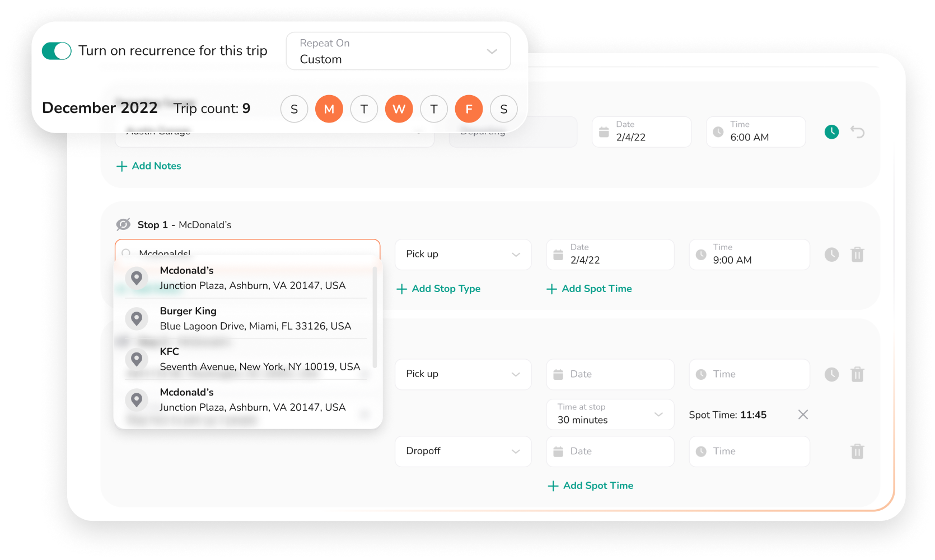Click trash icon in the Dropoff row
Viewport: 935px width, 560px height.
click(857, 451)
